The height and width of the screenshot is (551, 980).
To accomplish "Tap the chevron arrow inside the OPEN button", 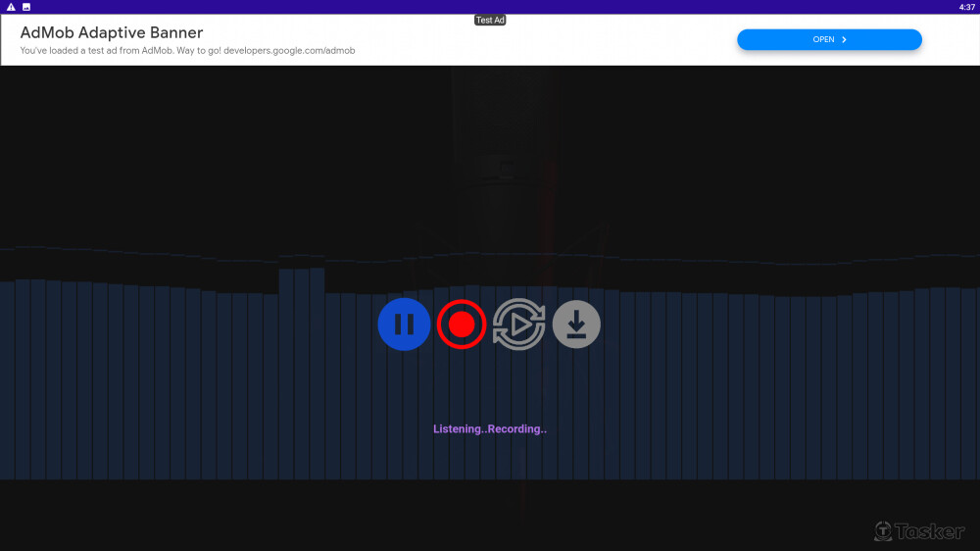I will point(844,40).
